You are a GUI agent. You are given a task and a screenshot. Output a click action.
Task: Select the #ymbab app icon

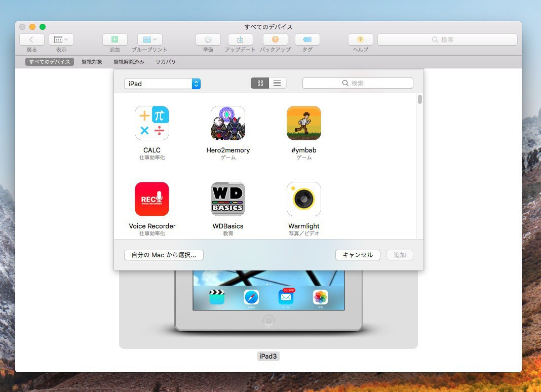pyautogui.click(x=303, y=123)
